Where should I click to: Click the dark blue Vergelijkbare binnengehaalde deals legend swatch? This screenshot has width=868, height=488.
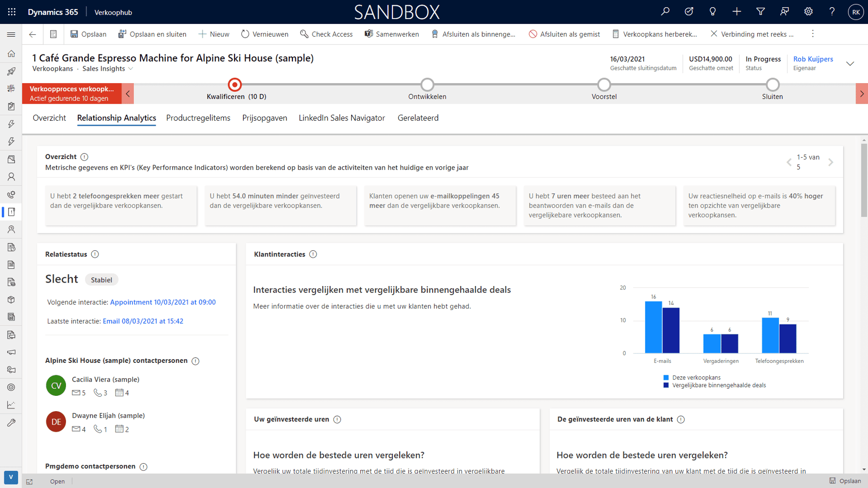click(666, 385)
